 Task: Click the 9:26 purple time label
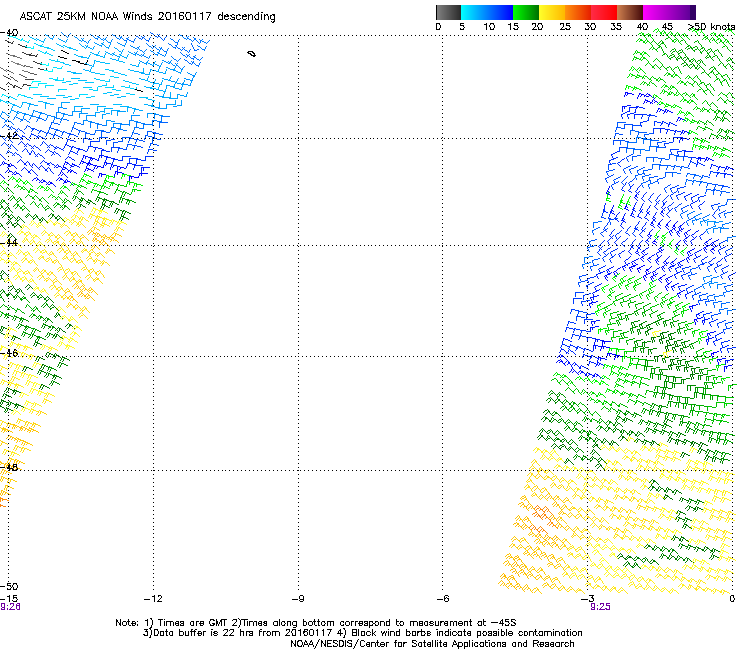(x=10, y=607)
